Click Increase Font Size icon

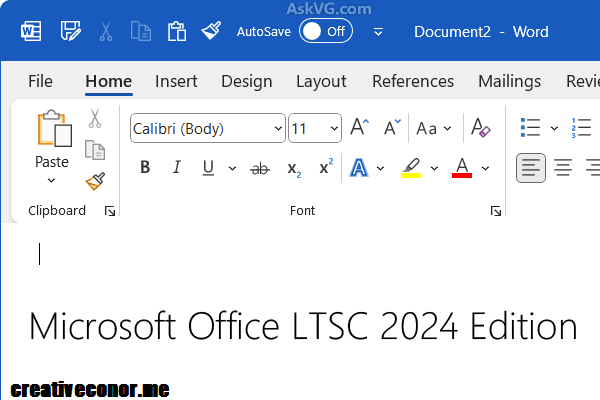click(360, 127)
